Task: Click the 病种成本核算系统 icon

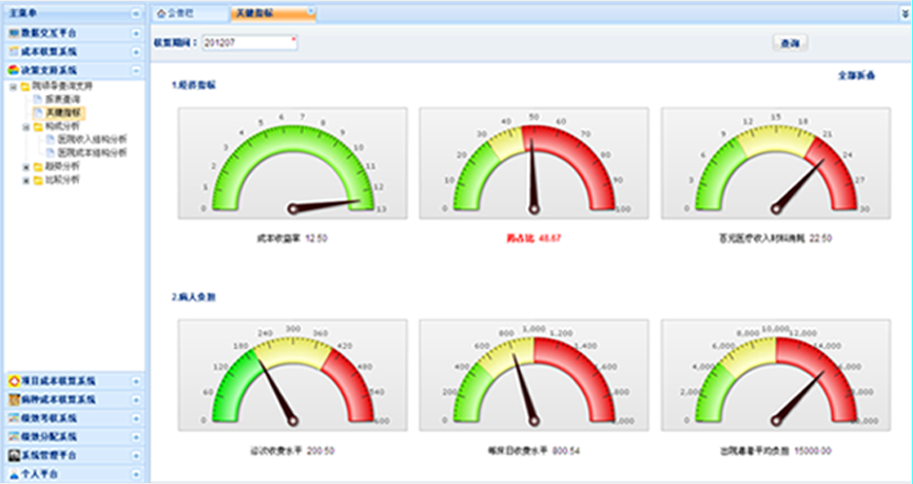Action: 14,400
